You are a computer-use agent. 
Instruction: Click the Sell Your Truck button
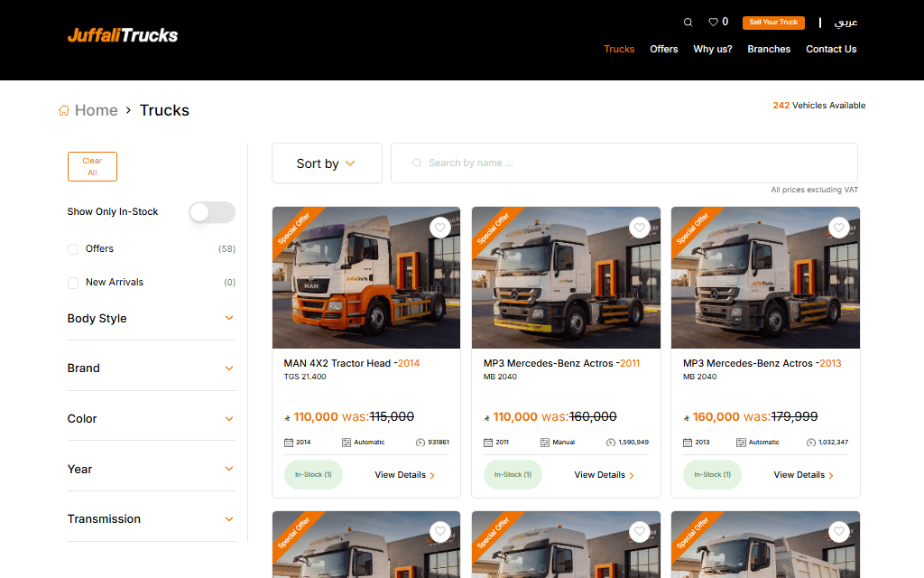click(773, 23)
